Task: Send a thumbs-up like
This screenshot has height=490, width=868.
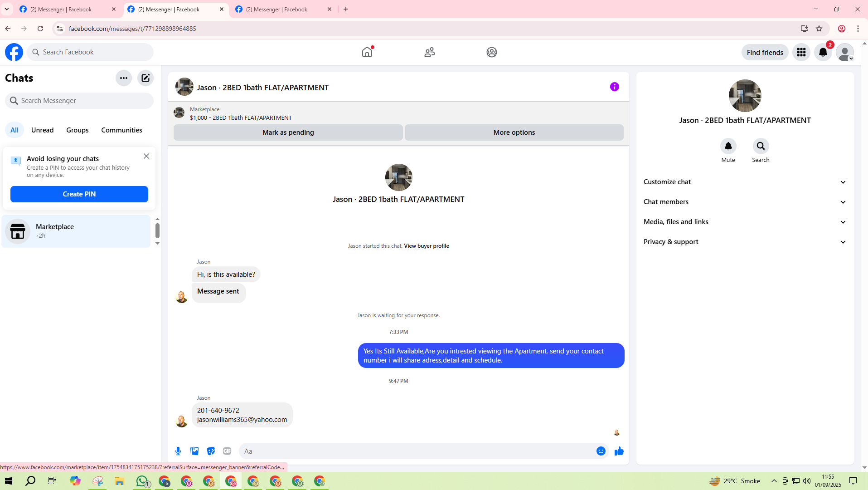Action: [619, 451]
